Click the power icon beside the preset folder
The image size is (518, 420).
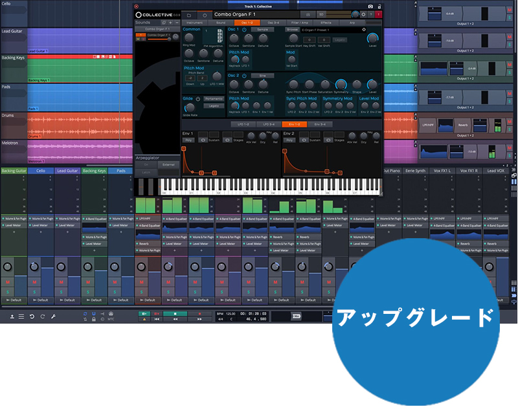(205, 15)
